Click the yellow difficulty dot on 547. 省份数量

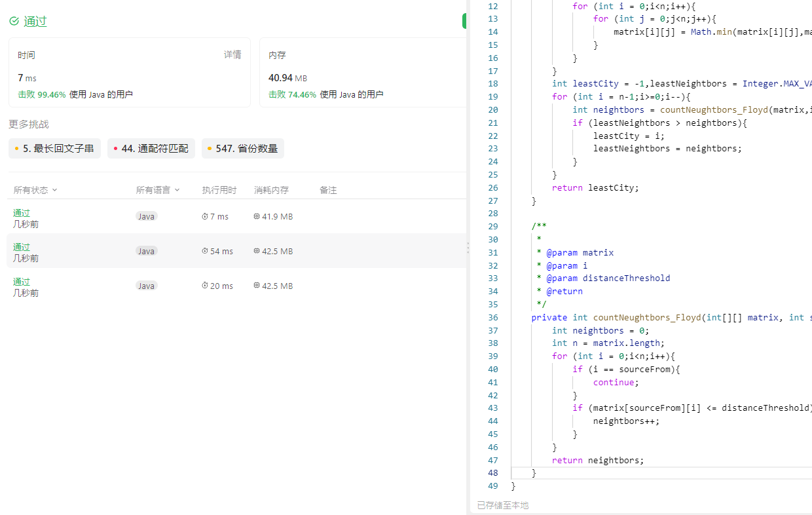coord(211,148)
